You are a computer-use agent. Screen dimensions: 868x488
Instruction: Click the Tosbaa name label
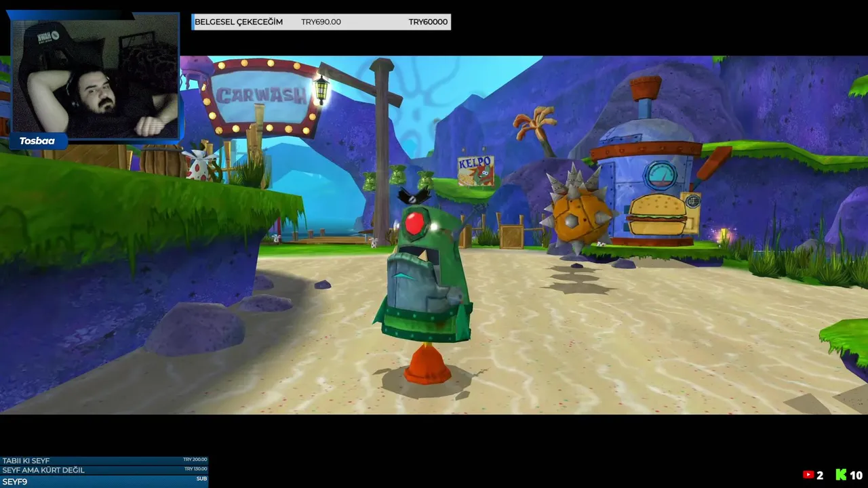pos(37,141)
